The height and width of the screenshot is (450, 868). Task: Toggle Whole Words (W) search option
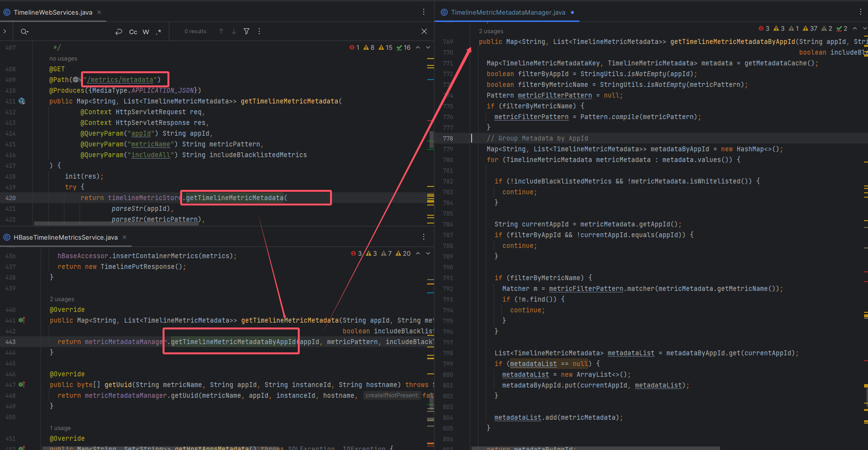pos(146,32)
